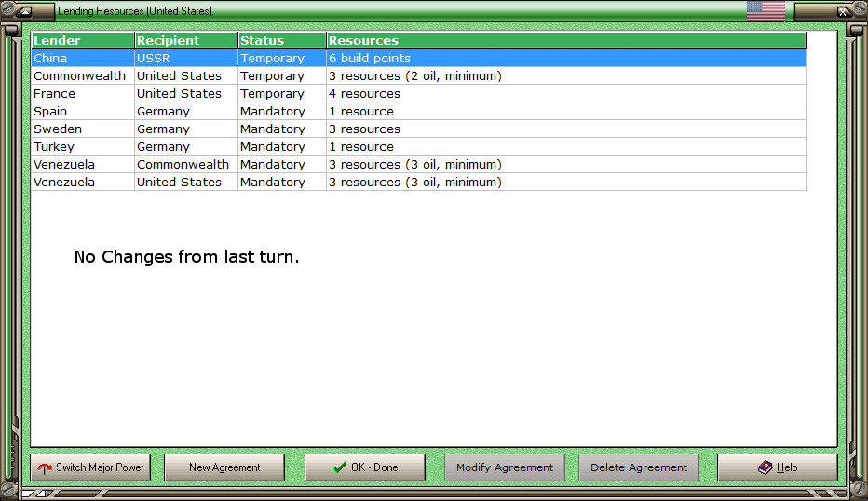Create a New Agreement
868x501 pixels.
pos(224,467)
